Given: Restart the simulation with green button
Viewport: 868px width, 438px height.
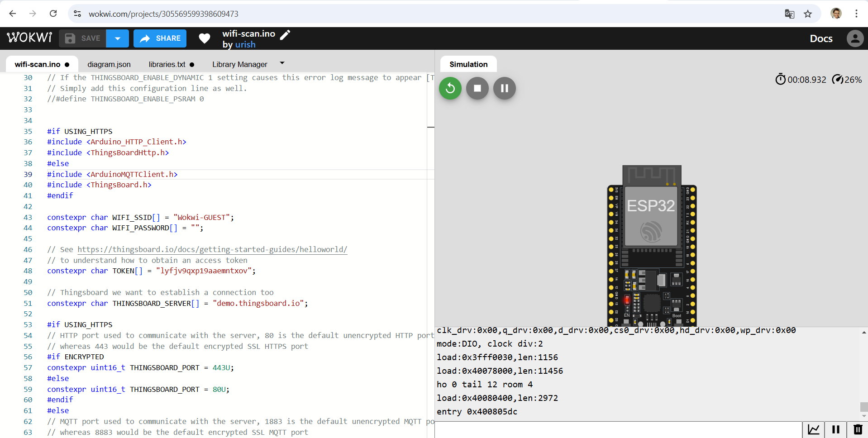Looking at the screenshot, I should pos(450,88).
